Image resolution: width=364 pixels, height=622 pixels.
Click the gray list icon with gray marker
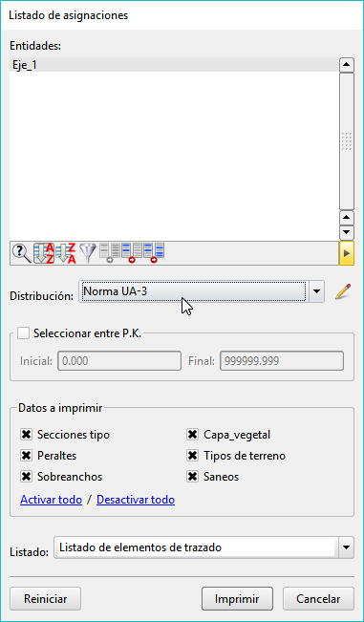coord(110,253)
